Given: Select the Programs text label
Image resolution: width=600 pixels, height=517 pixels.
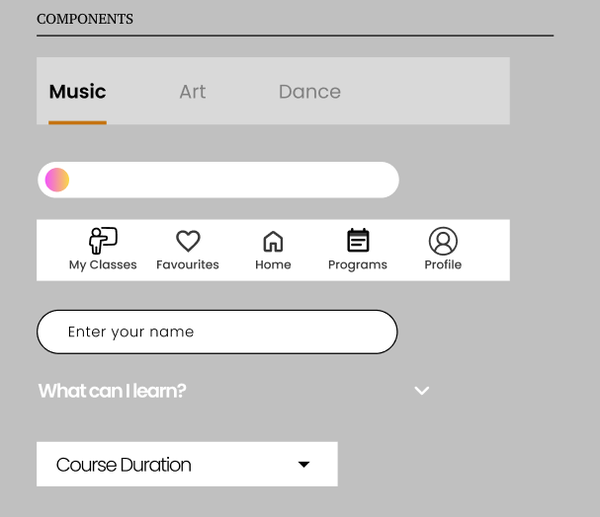Looking at the screenshot, I should 358,265.
